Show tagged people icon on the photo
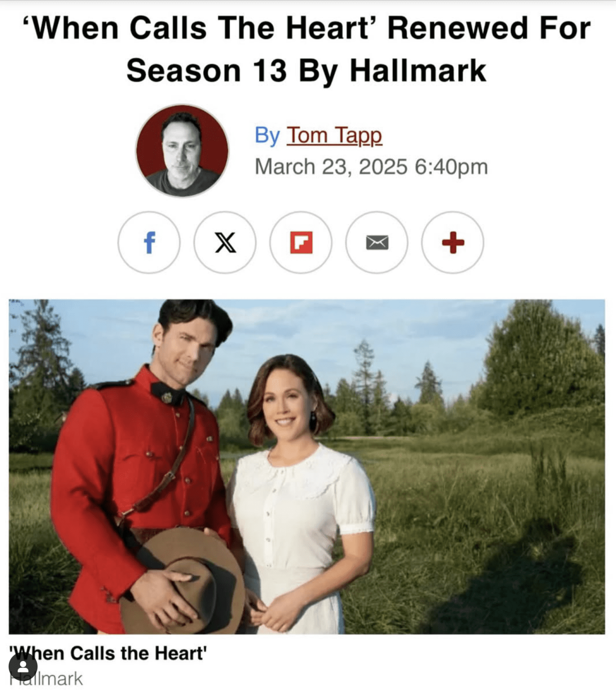616x690 pixels. click(x=23, y=667)
